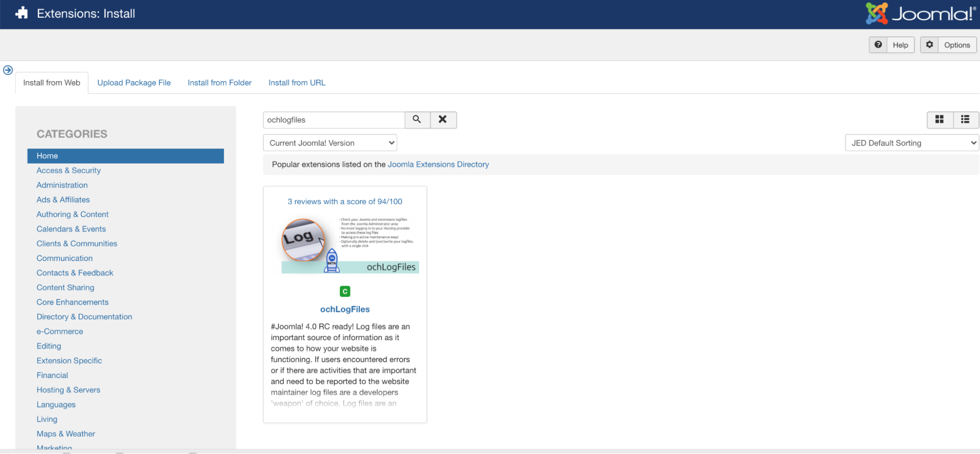Viewport: 980px width, 454px height.
Task: Open the Current Joomla! Version dropdown
Action: point(330,143)
